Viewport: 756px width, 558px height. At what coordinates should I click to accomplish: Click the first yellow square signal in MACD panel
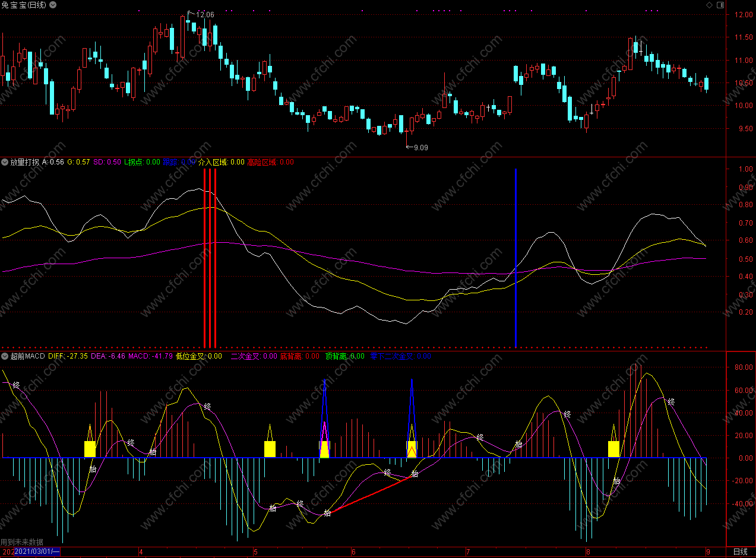point(90,449)
